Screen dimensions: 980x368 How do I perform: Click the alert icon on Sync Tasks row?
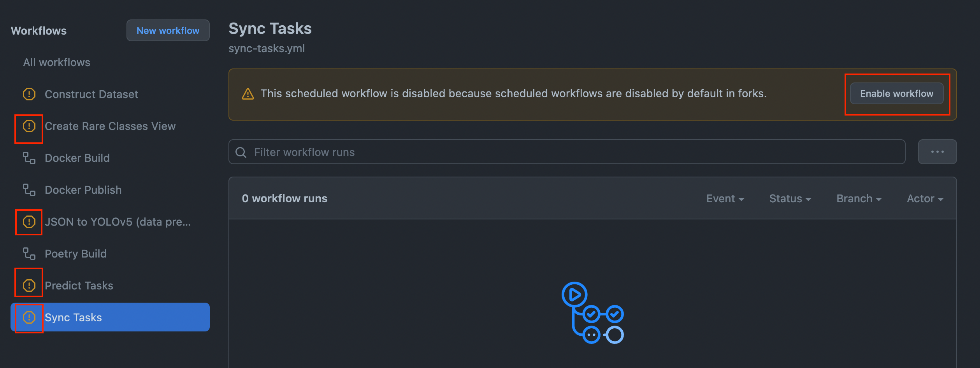(29, 317)
